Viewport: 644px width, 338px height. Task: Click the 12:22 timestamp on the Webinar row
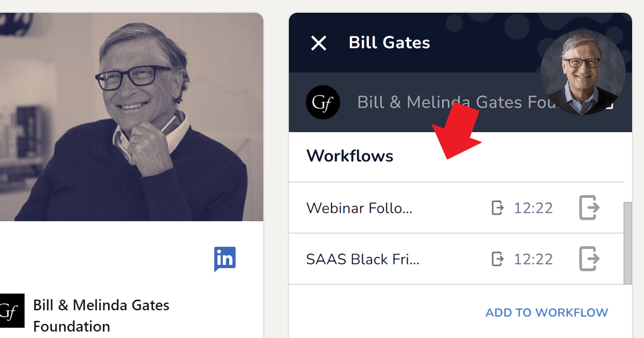[x=533, y=208]
